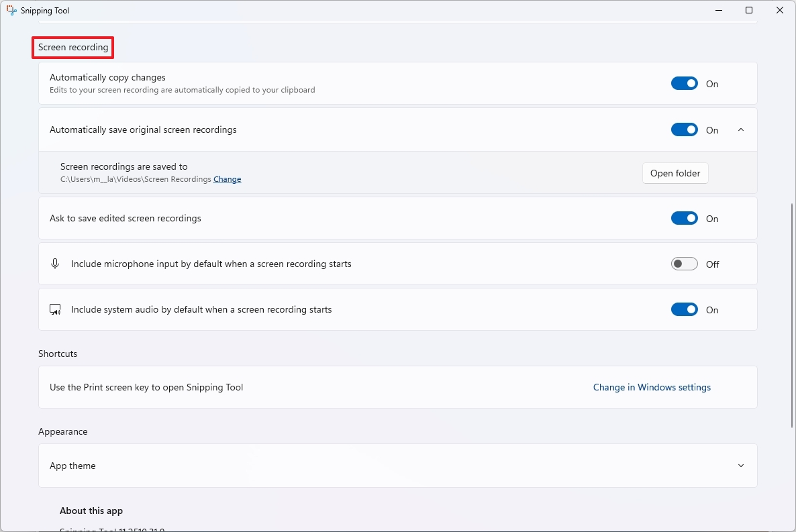Open folder containing screen recordings
This screenshot has height=532, width=796.
(675, 173)
